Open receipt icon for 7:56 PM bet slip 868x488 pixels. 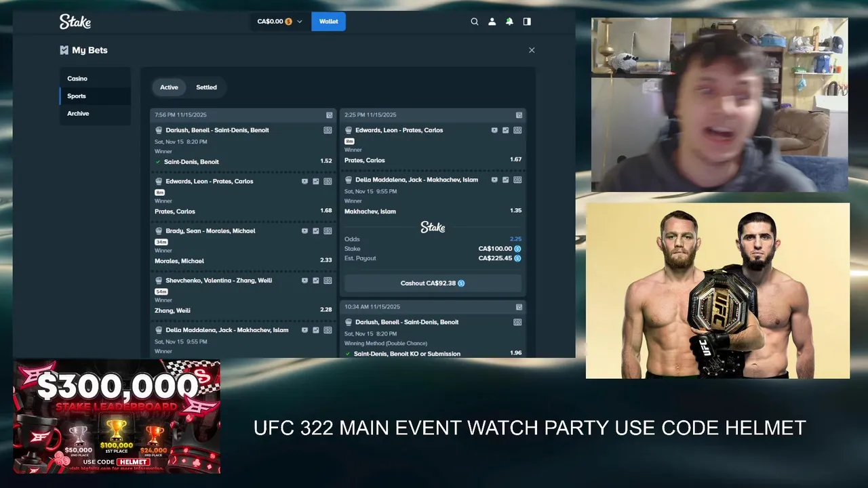(329, 115)
